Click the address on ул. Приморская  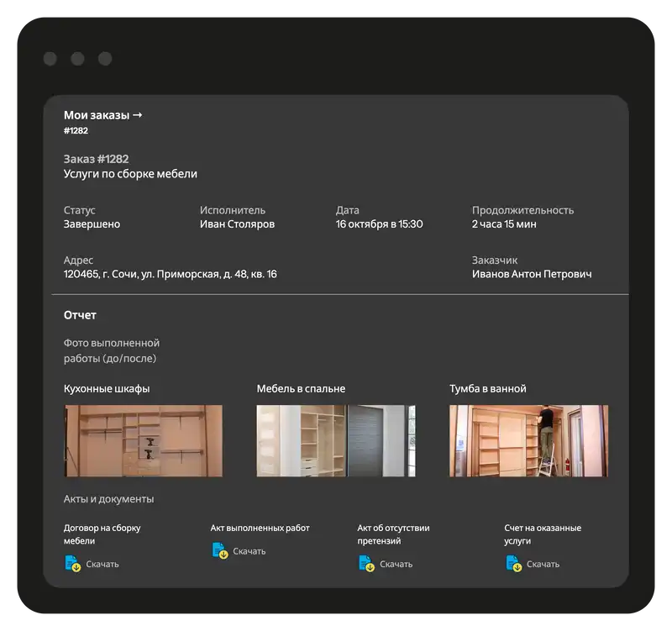click(171, 274)
